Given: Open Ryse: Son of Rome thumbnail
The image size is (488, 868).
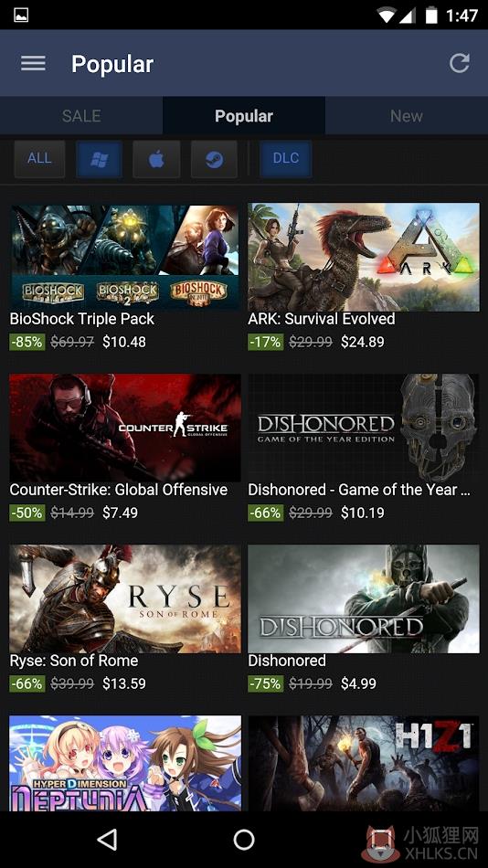Looking at the screenshot, I should coord(125,599).
